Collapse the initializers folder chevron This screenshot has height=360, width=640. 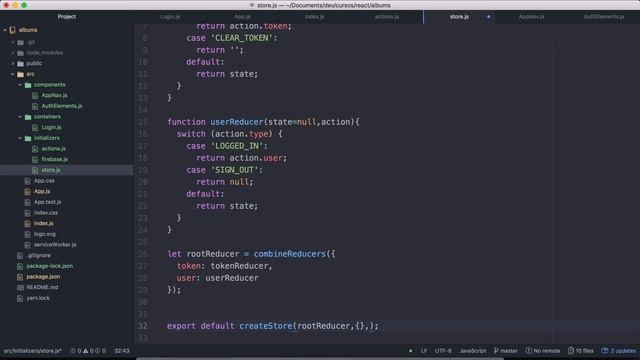click(x=20, y=138)
